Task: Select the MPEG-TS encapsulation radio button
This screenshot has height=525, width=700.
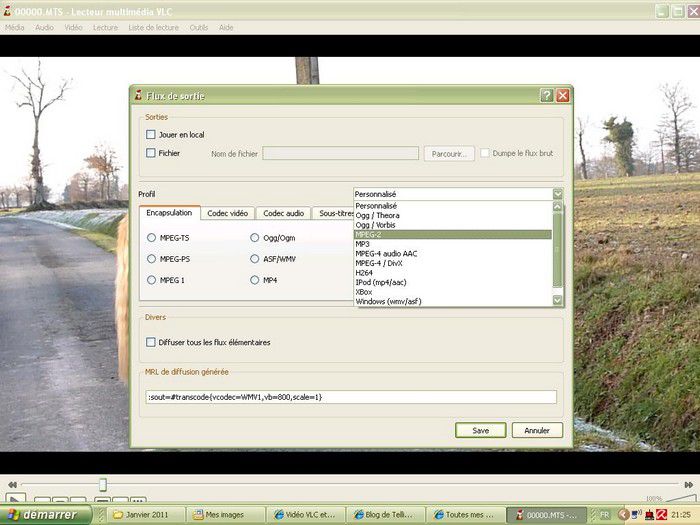Action: [x=151, y=238]
